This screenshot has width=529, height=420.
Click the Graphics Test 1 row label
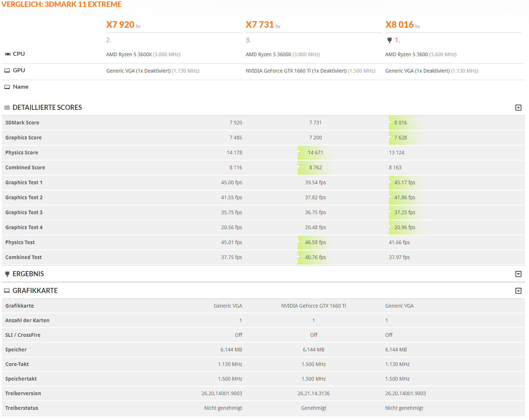[x=24, y=182]
